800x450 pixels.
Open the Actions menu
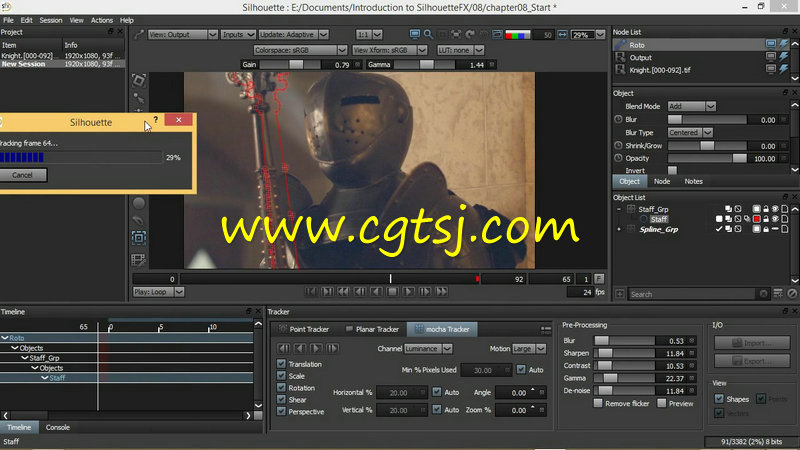click(102, 20)
